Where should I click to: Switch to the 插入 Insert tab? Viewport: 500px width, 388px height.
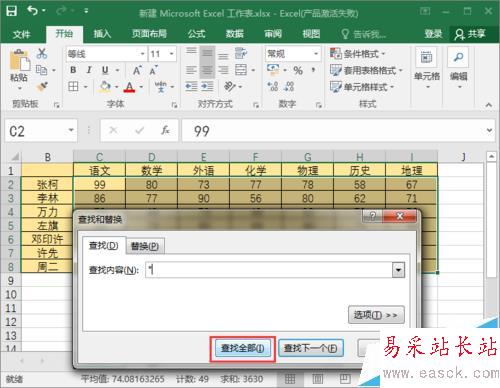pos(102,34)
